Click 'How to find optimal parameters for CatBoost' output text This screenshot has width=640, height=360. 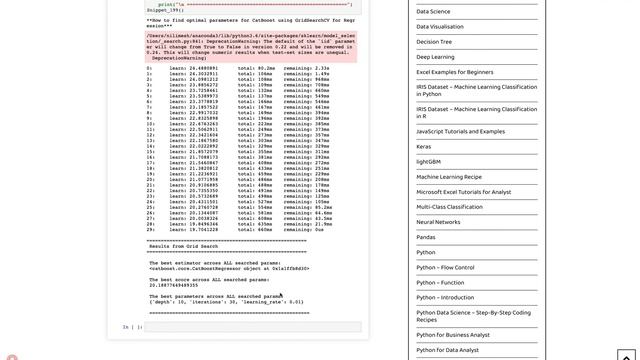coord(251,23)
